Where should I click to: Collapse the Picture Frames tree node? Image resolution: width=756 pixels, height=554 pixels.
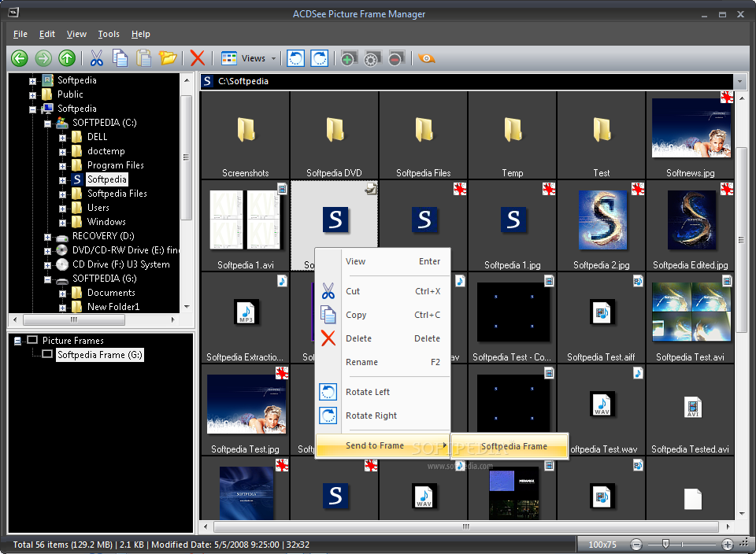coord(17,341)
